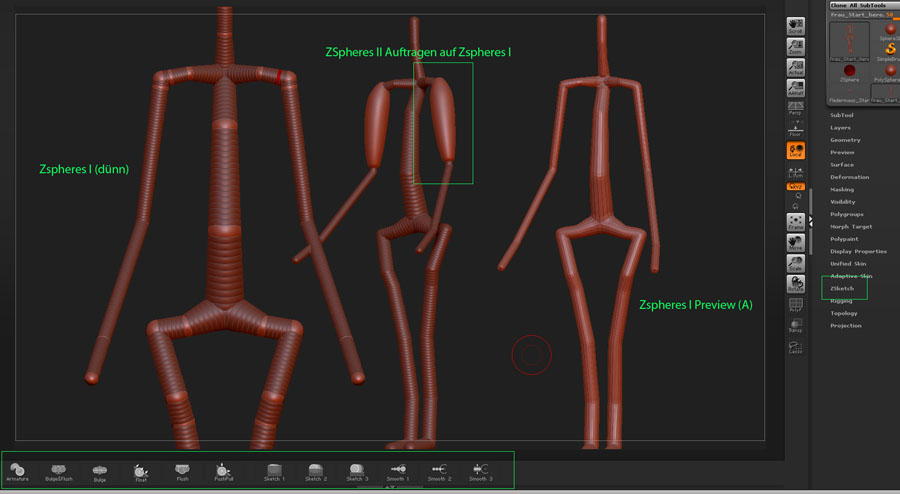Click the Frame view icon
The height and width of the screenshot is (494, 900).
(x=796, y=222)
